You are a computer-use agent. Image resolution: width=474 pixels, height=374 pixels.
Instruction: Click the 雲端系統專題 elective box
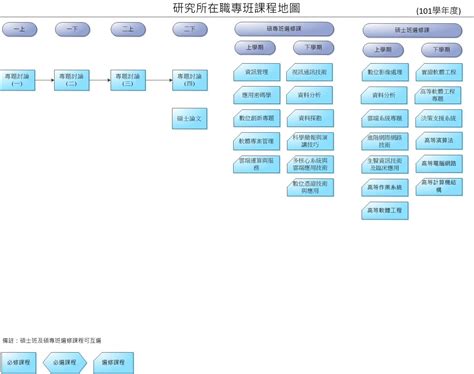[x=385, y=118]
